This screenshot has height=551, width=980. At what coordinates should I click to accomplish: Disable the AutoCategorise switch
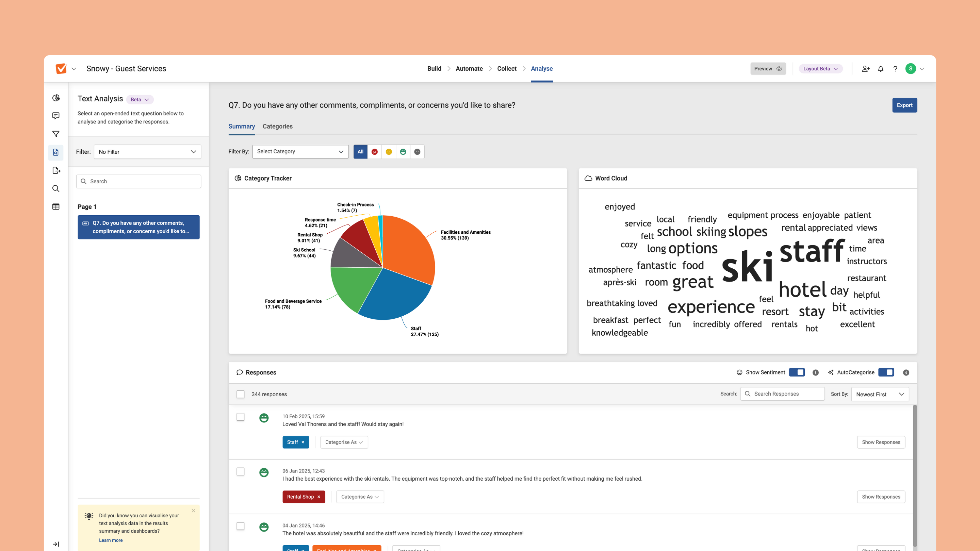pos(886,372)
